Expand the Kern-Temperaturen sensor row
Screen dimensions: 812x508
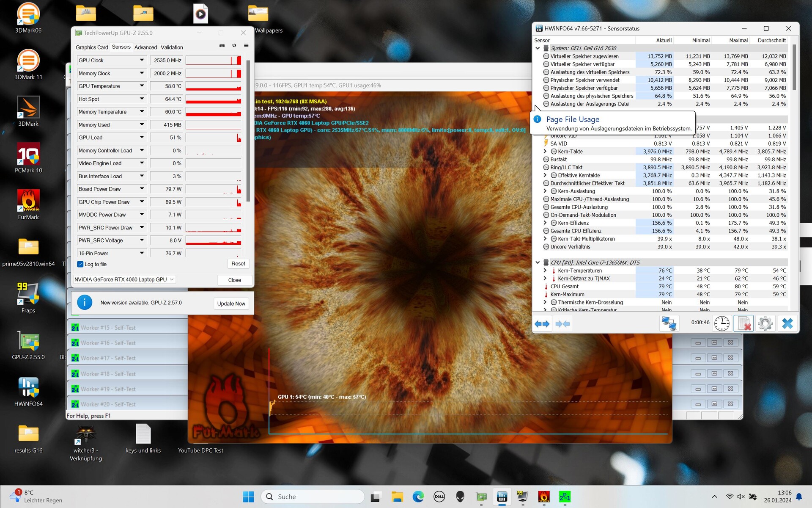[545, 271]
